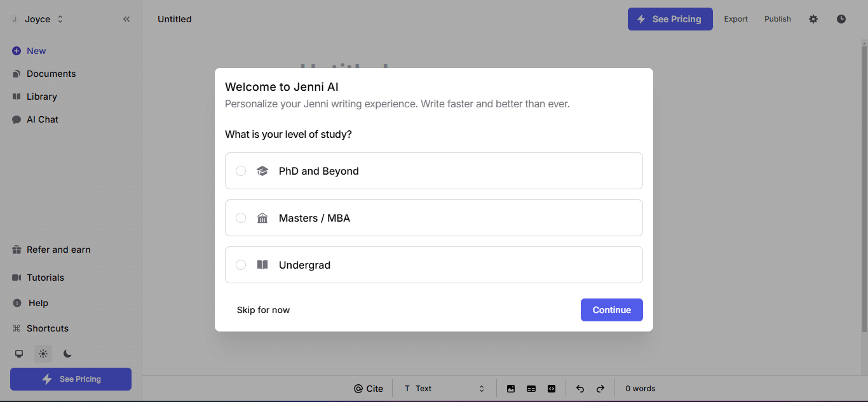The height and width of the screenshot is (402, 868).
Task: Click the Untitled document title in header
Action: 175,19
